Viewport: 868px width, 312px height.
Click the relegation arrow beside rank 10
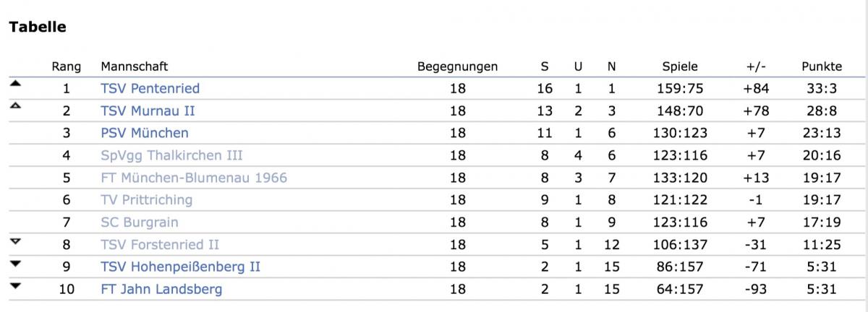point(16,285)
